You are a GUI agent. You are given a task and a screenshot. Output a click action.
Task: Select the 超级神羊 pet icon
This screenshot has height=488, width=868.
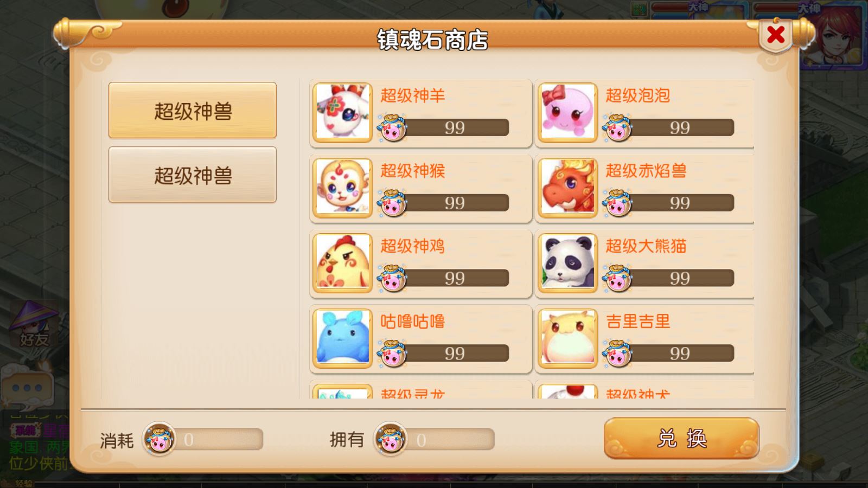point(342,112)
